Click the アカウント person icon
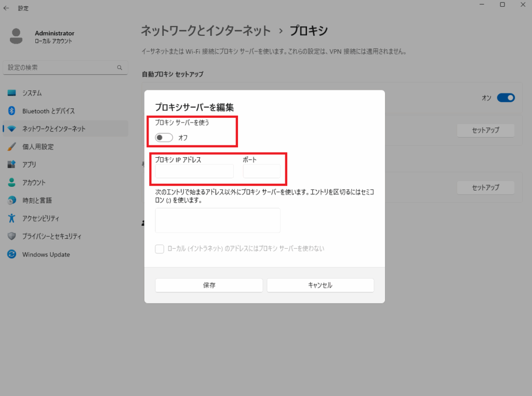The height and width of the screenshot is (396, 532). pos(11,183)
